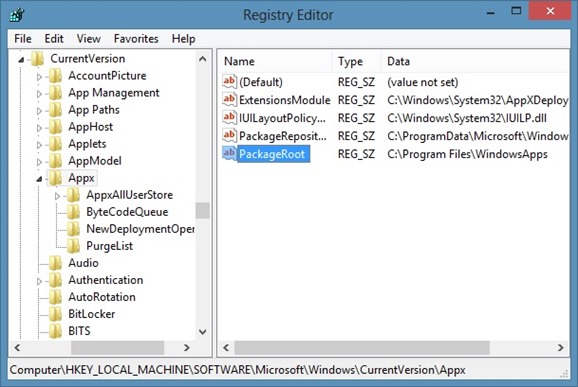Maximize the Registry Editor window

pos(516,11)
